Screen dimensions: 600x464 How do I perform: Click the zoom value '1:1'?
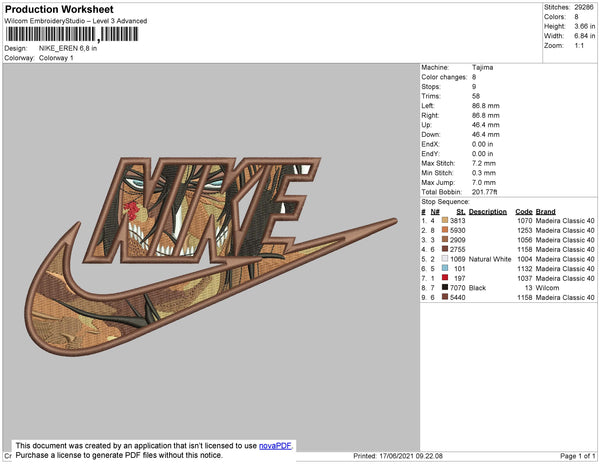pos(579,46)
